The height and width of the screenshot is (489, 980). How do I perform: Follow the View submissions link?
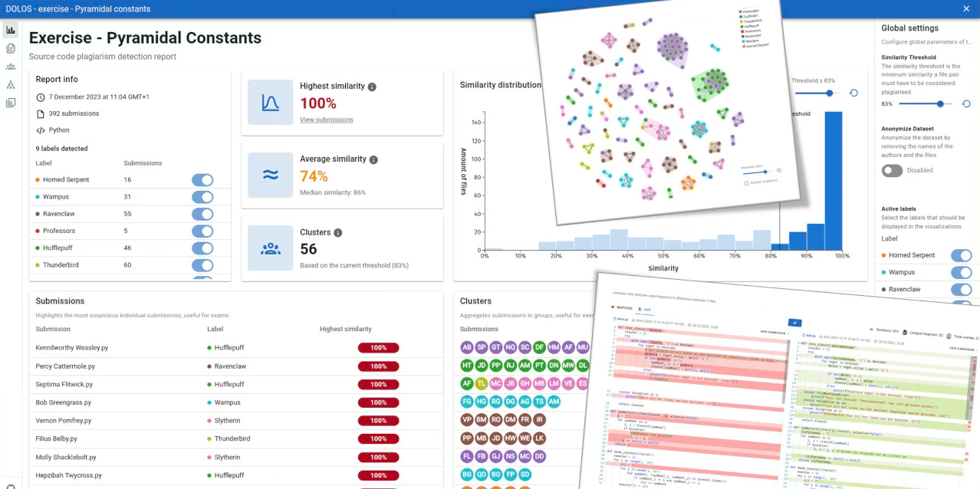click(x=327, y=120)
